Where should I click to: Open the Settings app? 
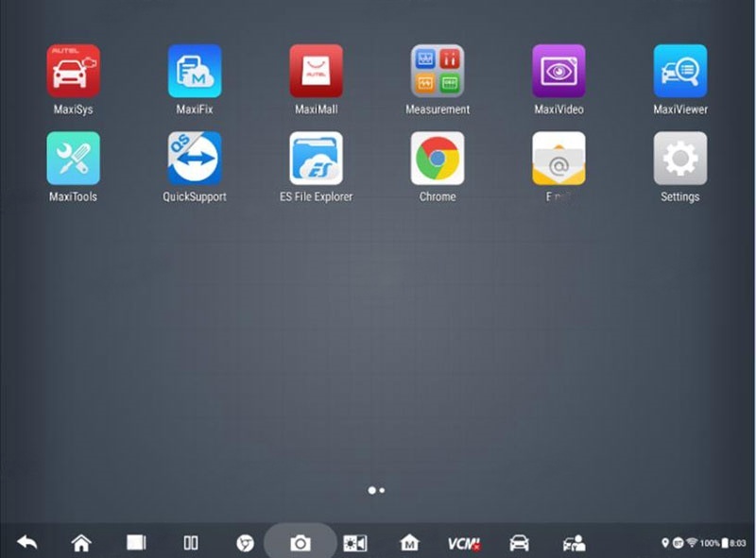point(680,159)
